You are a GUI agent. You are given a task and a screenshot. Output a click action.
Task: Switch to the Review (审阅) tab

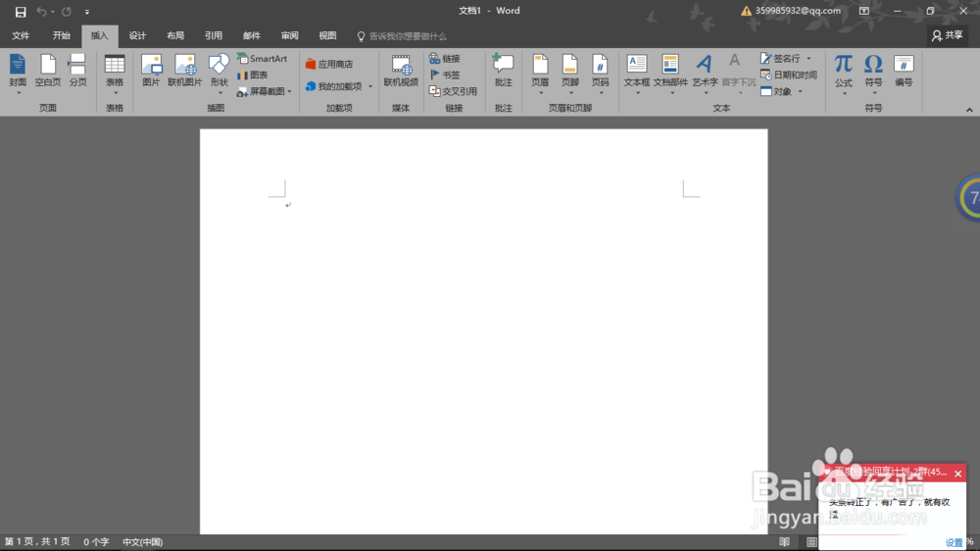tap(289, 35)
